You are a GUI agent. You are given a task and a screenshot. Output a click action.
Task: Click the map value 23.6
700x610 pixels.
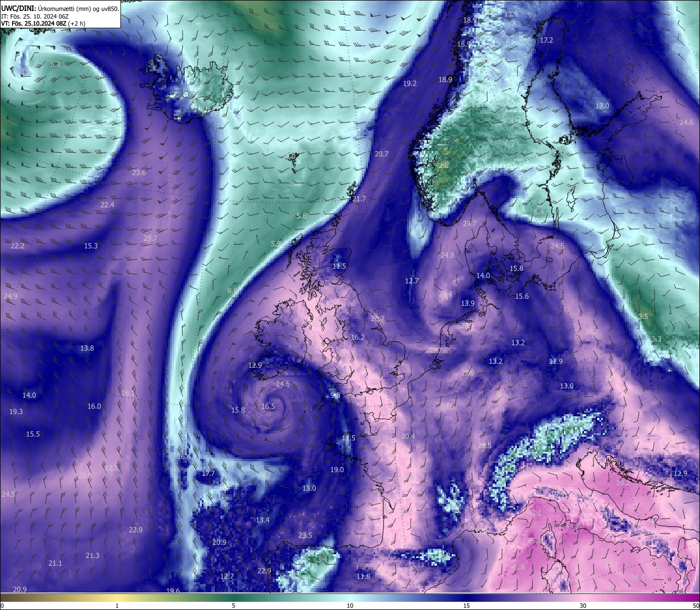(139, 172)
